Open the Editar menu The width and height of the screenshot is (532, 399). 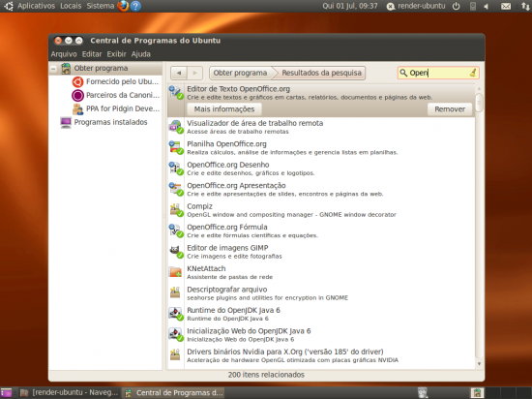tap(92, 54)
